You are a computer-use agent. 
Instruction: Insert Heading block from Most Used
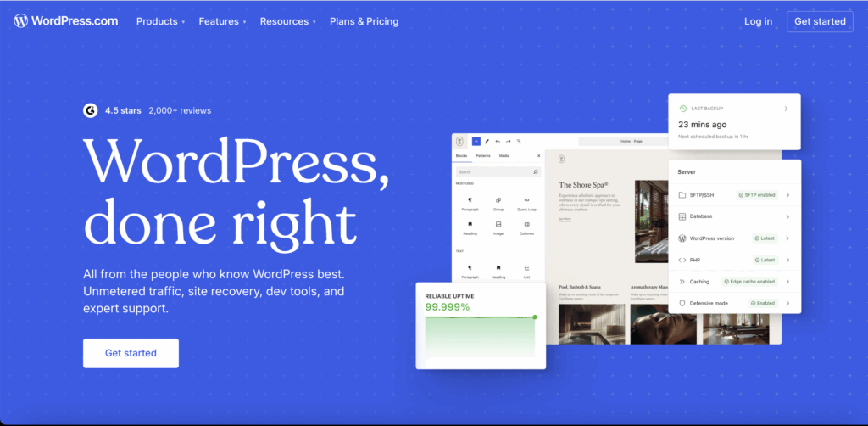coord(470,227)
